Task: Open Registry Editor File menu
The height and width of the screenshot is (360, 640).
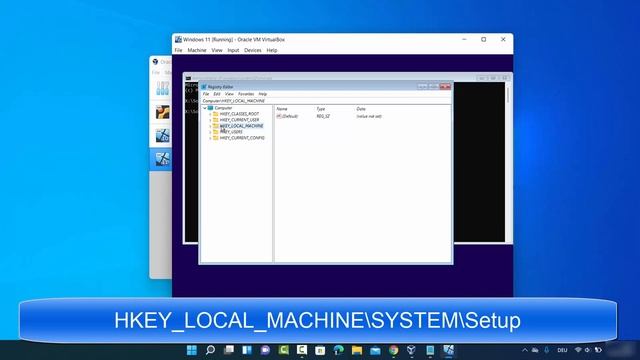Action: (206, 94)
